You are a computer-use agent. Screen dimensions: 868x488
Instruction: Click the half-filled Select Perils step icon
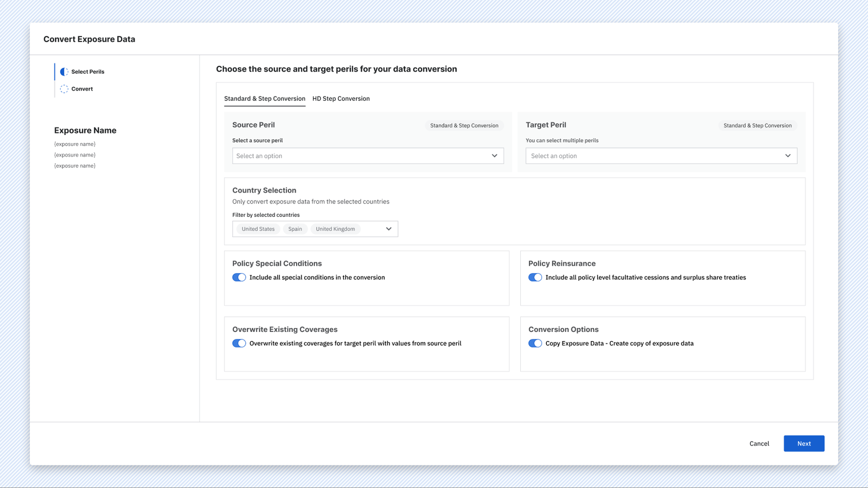[x=64, y=72]
